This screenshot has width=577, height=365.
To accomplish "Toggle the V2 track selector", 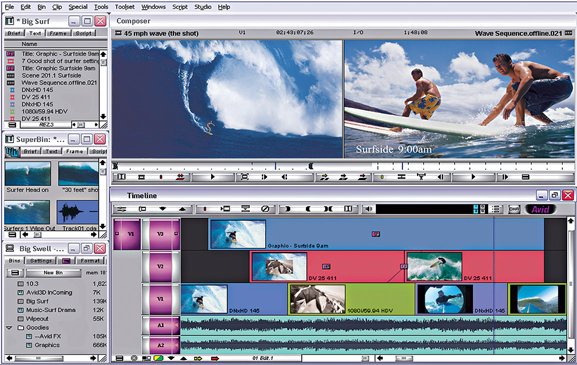I will click(x=160, y=266).
